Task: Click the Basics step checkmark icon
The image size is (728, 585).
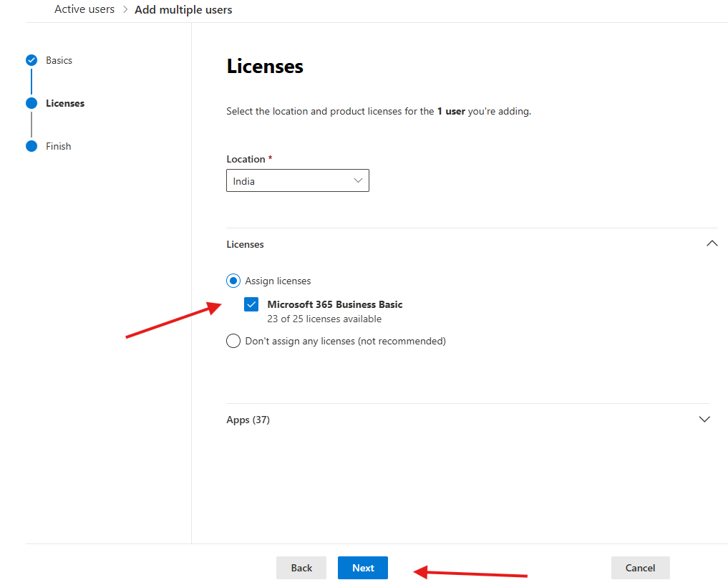Action: pos(31,60)
